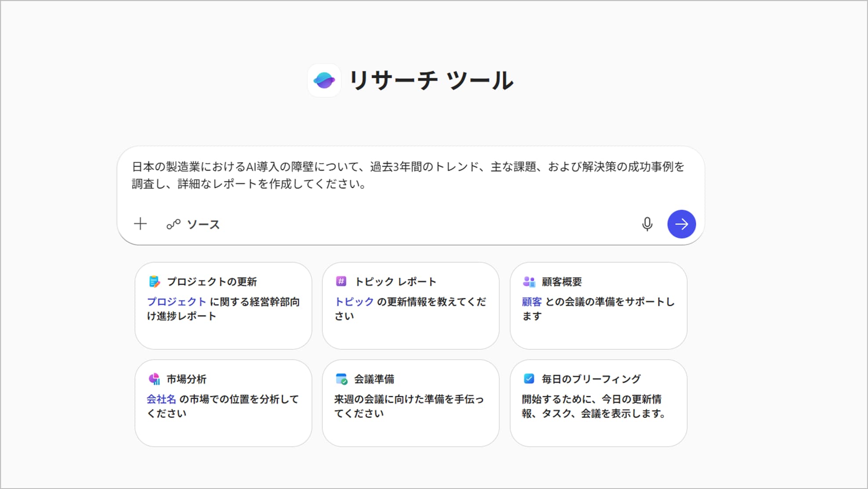
Task: Choose the 市場分析 suggestion card
Action: click(223, 427)
